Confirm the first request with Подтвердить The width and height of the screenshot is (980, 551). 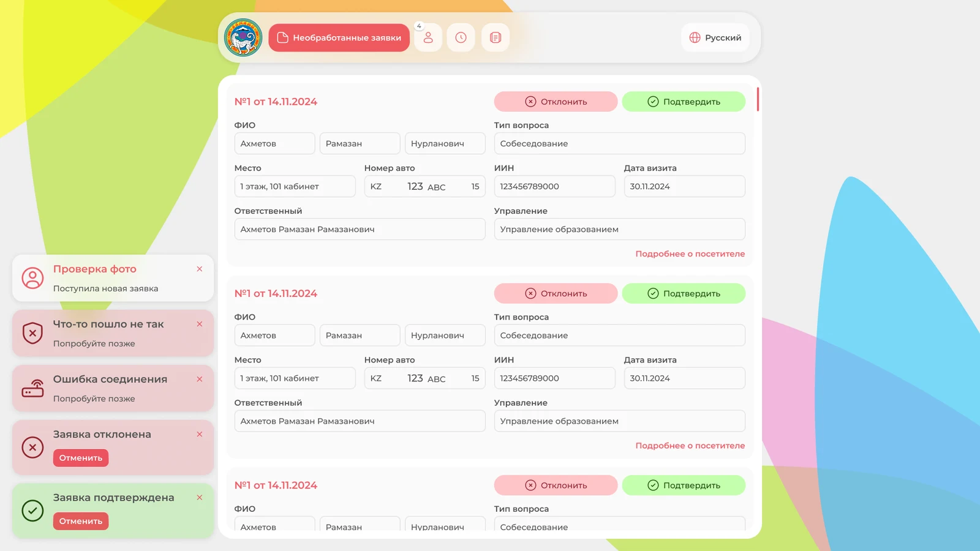(684, 102)
